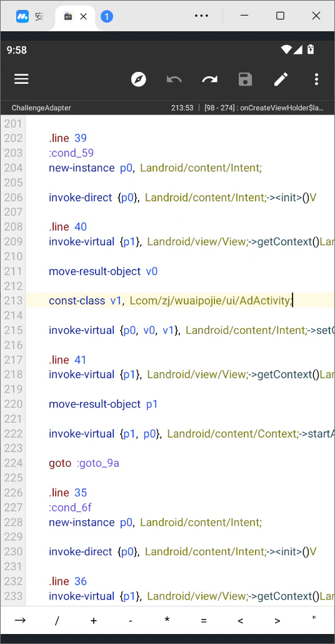Click the '.line 41' directive
Screen dimensions: 335x644
pyautogui.click(x=67, y=360)
